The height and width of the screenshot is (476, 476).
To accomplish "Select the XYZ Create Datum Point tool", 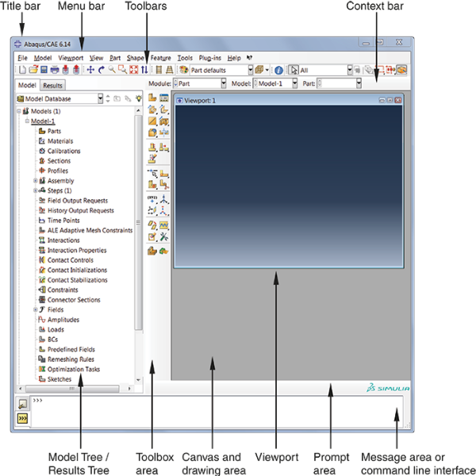I will coord(152,199).
